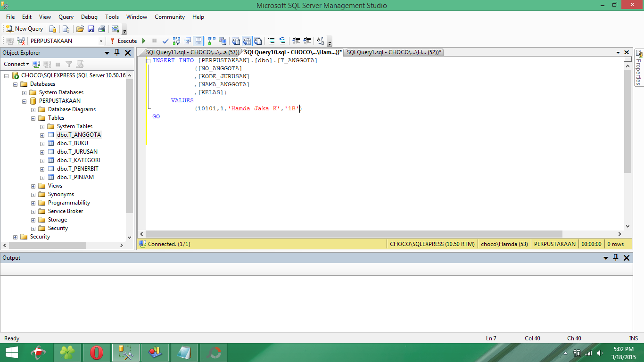644x362 pixels.
Task: Open the Community menu
Action: pyautogui.click(x=170, y=17)
